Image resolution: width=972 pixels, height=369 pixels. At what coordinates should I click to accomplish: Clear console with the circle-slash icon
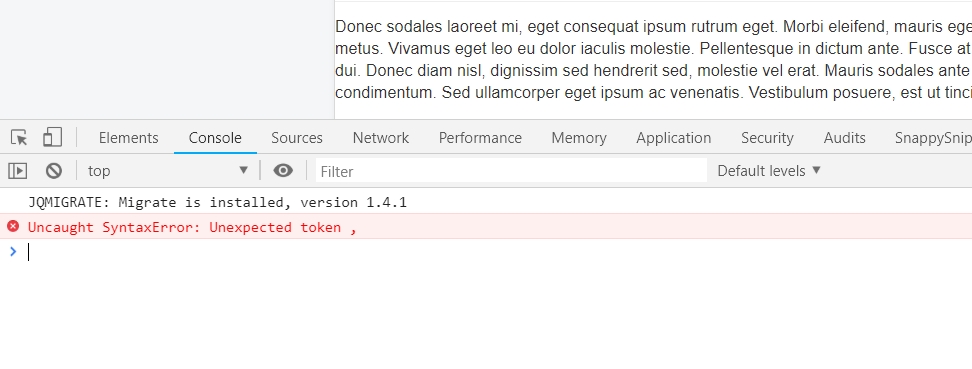(54, 171)
